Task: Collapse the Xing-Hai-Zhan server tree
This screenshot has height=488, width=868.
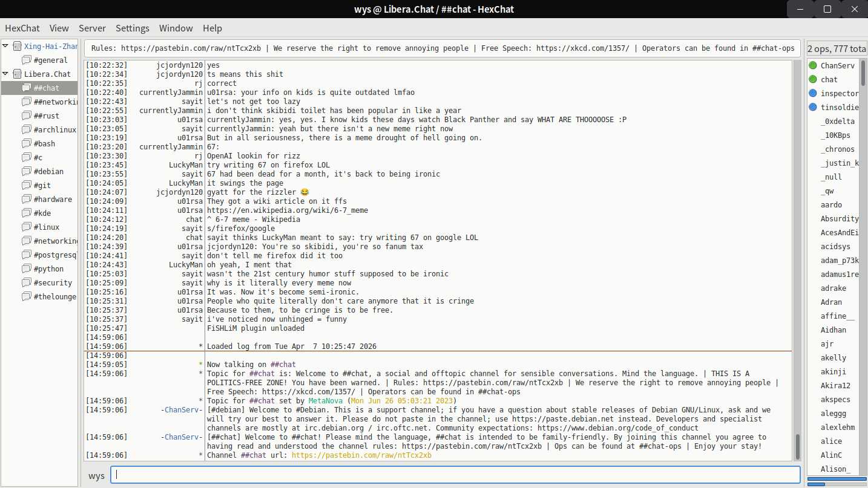Action: pyautogui.click(x=5, y=46)
